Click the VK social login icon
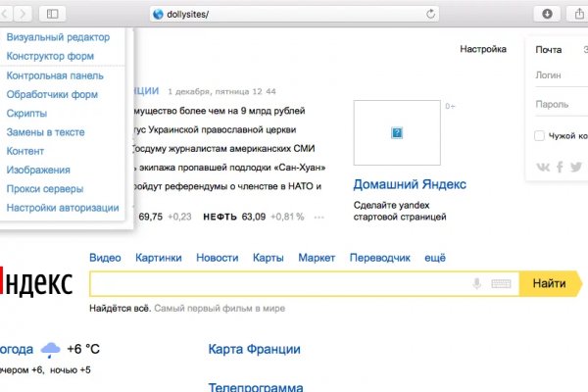 (545, 167)
